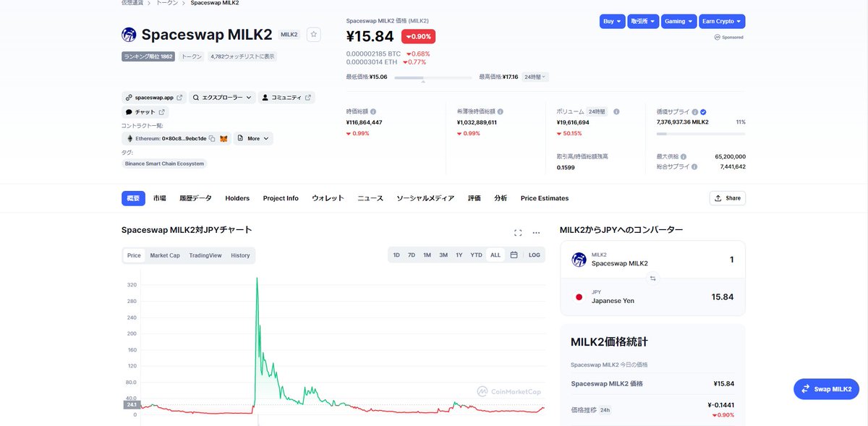Screen dimensions: 868x426
Task: Click the 4,782 watchlist count badge
Action: (x=242, y=56)
